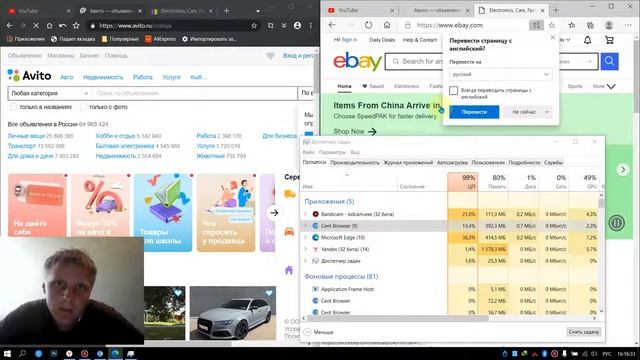
Task: Expand the Yandex (14) process row
Action: pyautogui.click(x=305, y=249)
